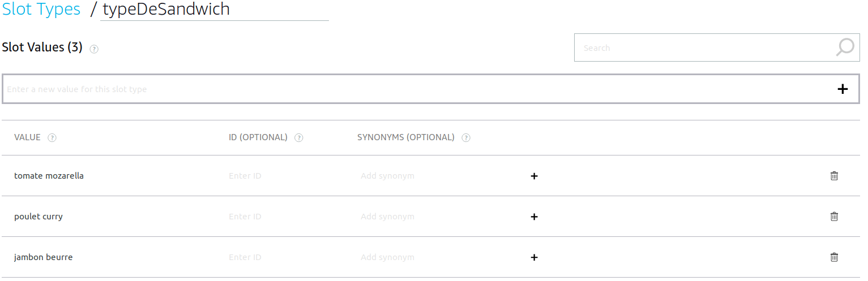Edit the typeDeSandwich slot type name

(214, 10)
